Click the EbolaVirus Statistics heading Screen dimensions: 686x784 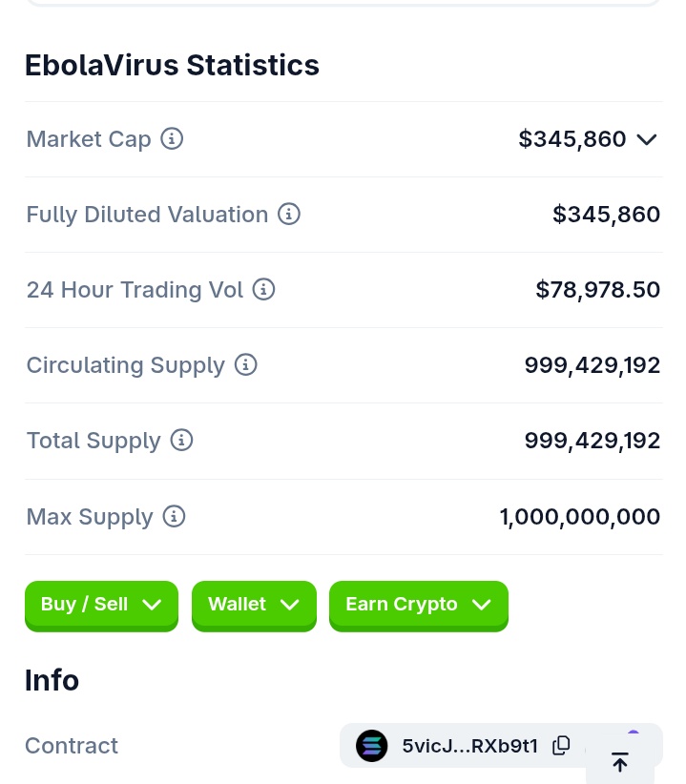pos(172,65)
